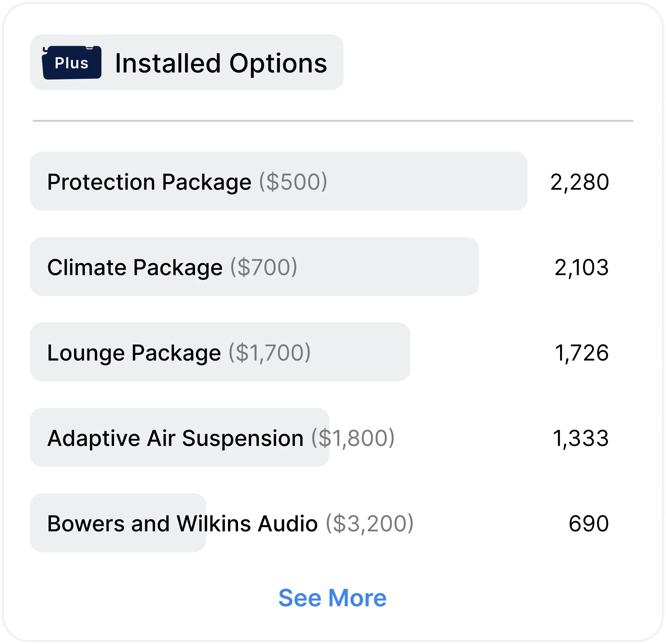Select the Climate Package label
The image size is (666, 644).
135,267
